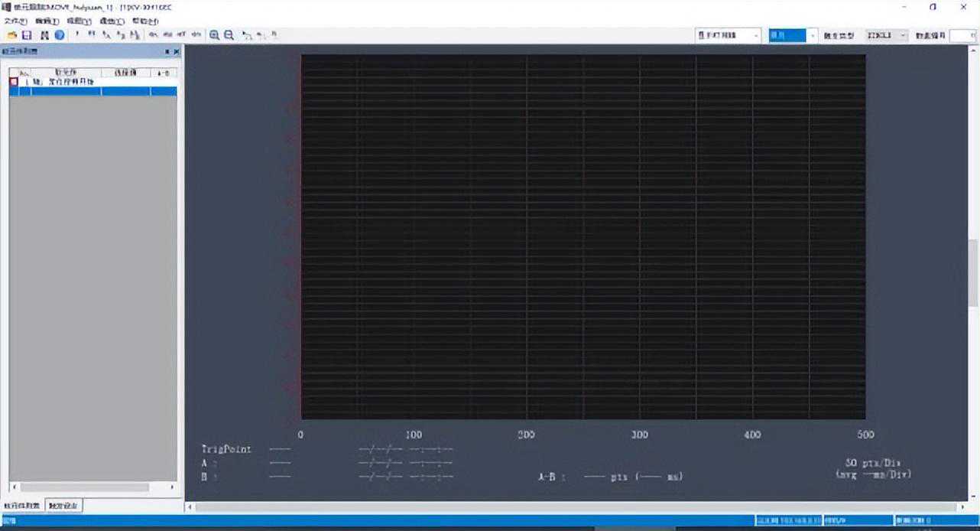Click the numeric input field at top right
Screen dimensions: 980x531
tap(962, 35)
